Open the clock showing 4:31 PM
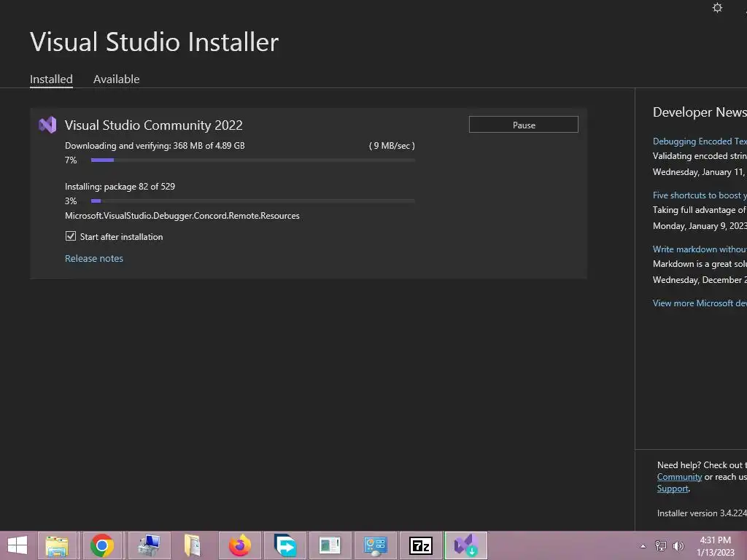 click(716, 546)
